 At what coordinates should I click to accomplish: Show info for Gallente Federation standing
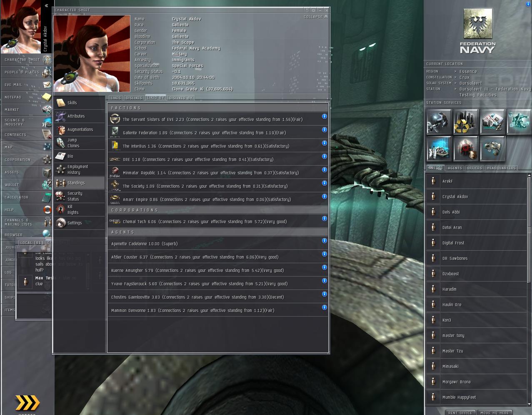[324, 130]
